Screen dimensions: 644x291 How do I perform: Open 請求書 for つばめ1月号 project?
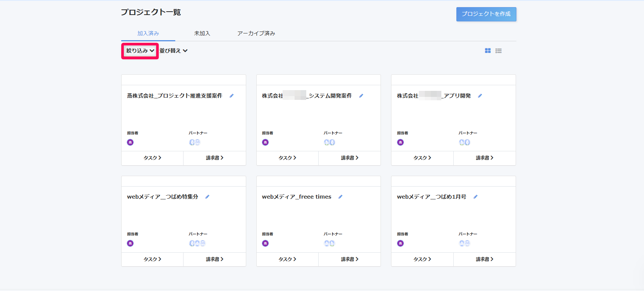[x=485, y=259]
